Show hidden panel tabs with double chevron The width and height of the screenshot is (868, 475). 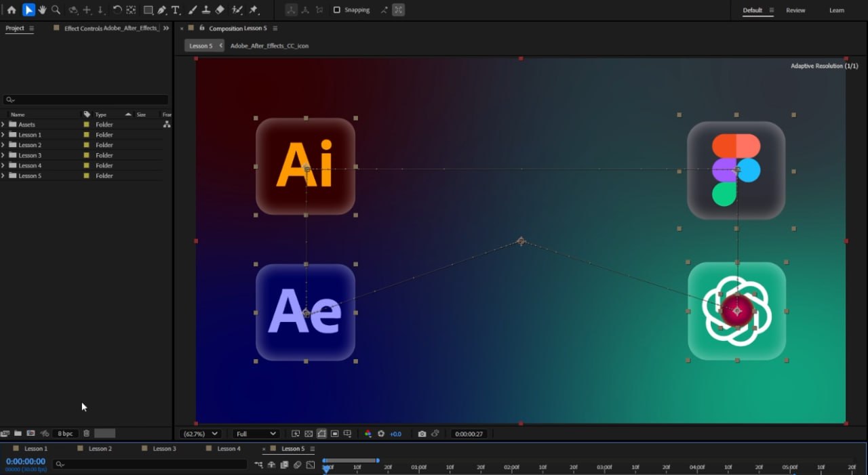pos(167,28)
